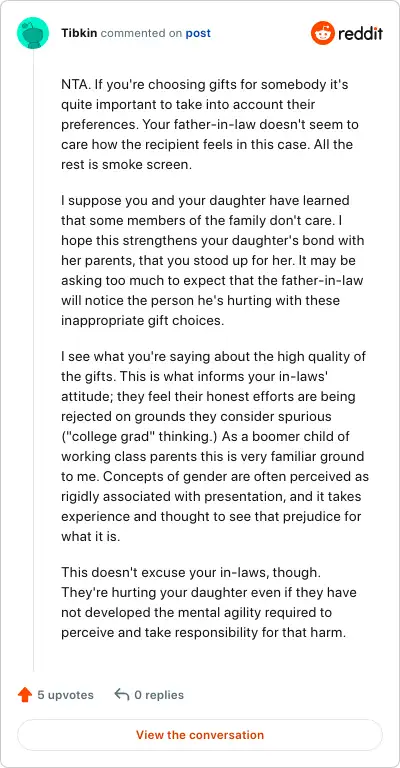Screen dimensions: 400x768
Task: Click the reply arrow icon
Action: tap(121, 695)
